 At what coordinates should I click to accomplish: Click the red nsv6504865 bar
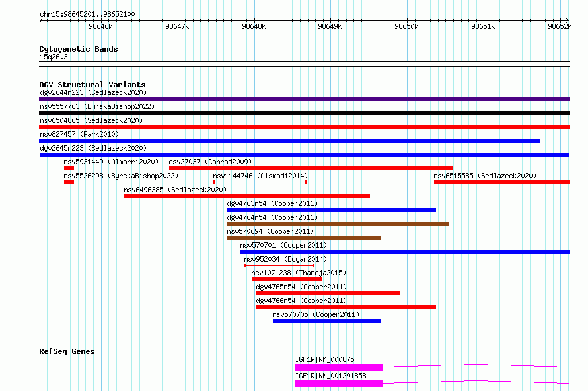(x=304, y=127)
